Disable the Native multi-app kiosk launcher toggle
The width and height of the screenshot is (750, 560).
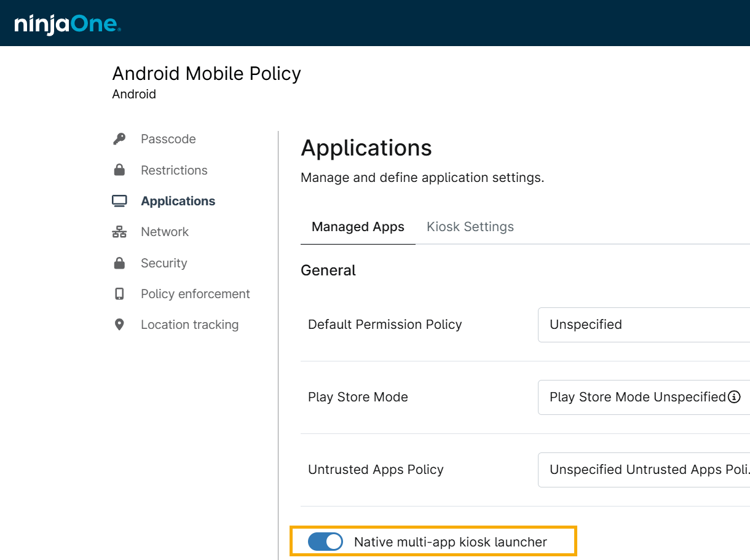click(325, 542)
